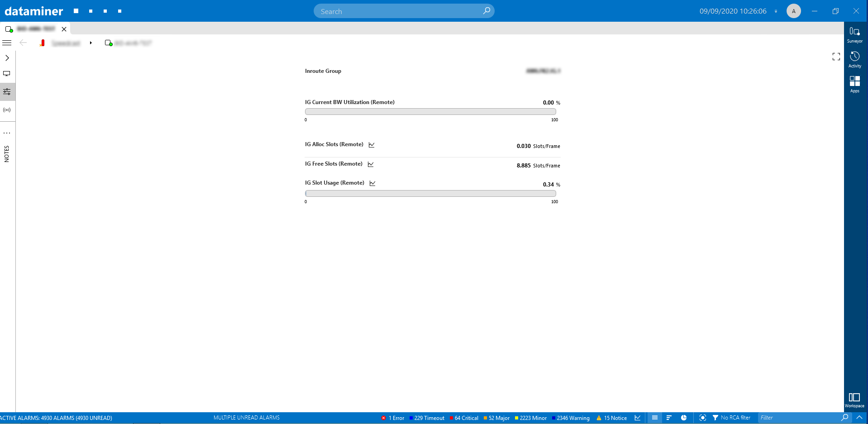Click the fullscreen icon above the card

[836, 57]
